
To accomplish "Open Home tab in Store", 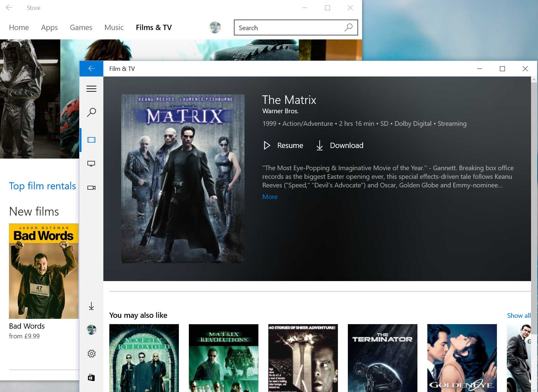I will coord(19,27).
